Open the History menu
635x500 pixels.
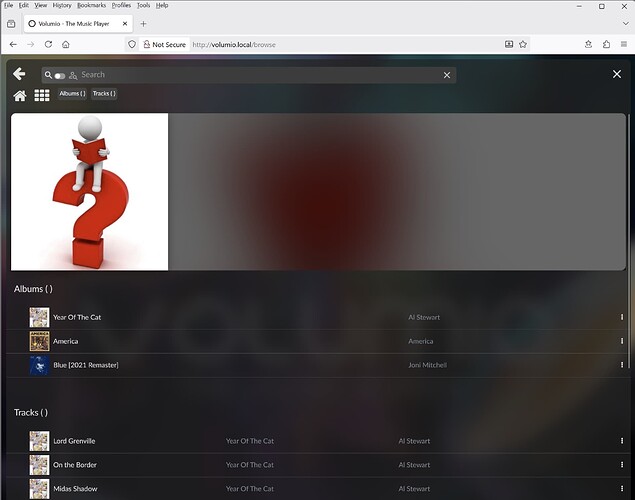[62, 5]
